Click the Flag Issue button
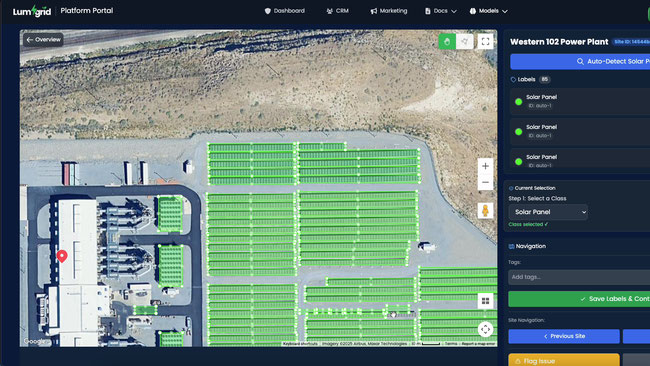The height and width of the screenshot is (366, 650). point(564,360)
